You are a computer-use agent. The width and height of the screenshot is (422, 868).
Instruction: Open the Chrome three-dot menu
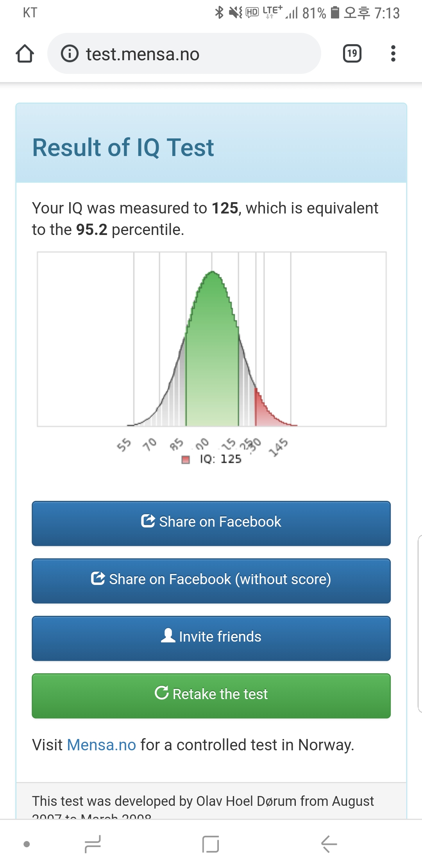(393, 54)
